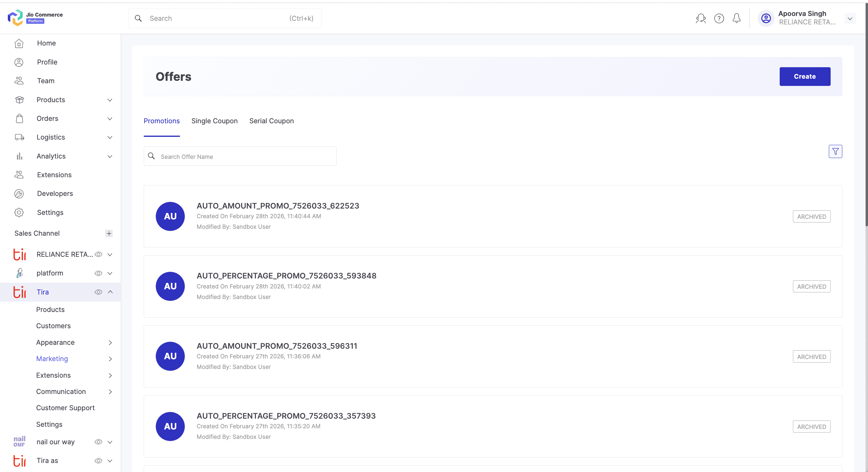Click inside the Search Offer Name field
868x472 pixels.
[x=240, y=156]
